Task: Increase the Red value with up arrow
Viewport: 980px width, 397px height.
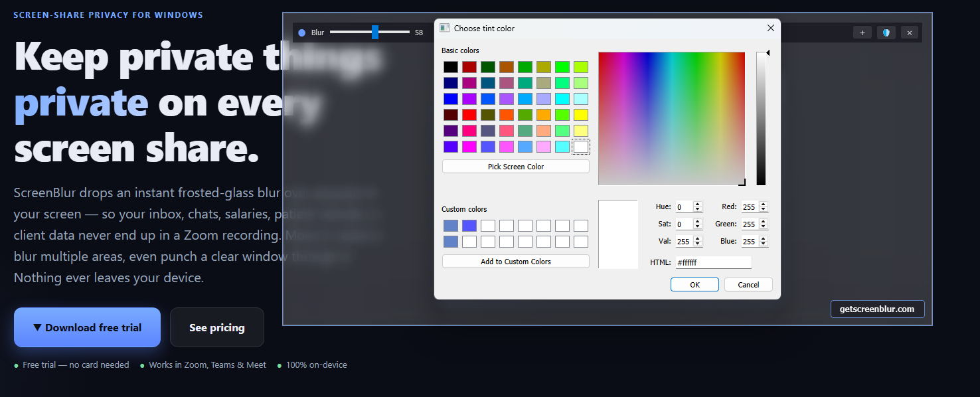Action: coord(764,204)
